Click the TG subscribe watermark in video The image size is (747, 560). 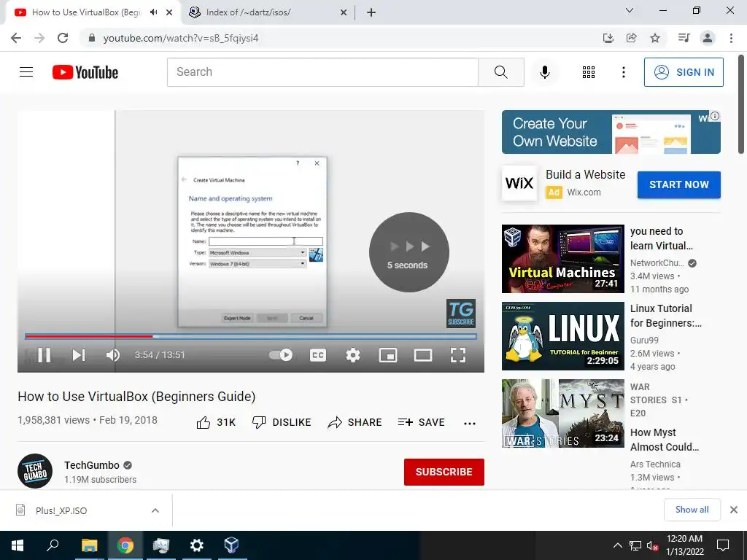461,313
